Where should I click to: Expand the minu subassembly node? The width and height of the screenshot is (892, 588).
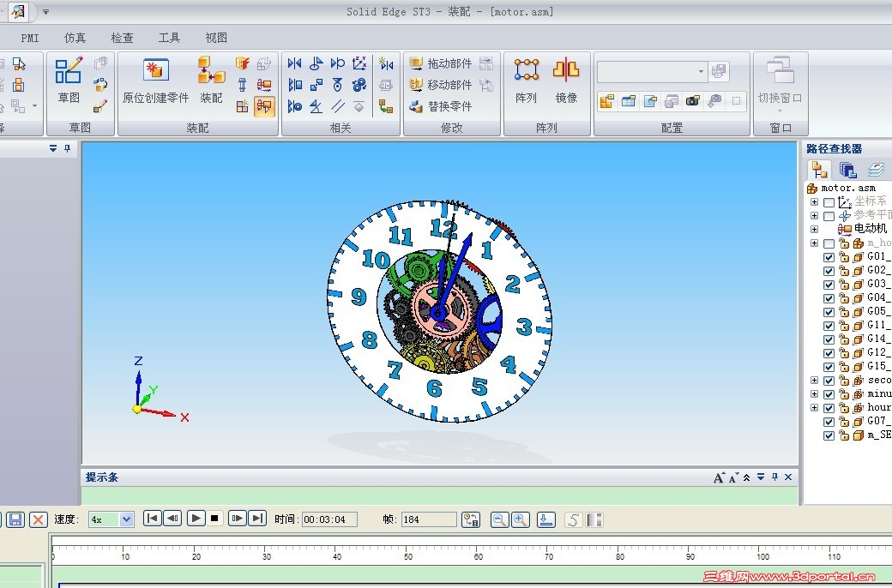pos(814,394)
